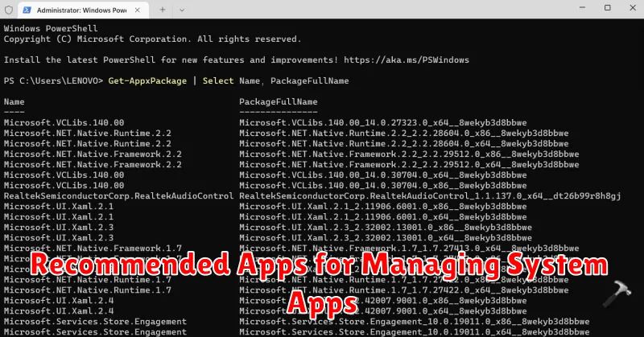
Task: Click the Windows PowerShell title line
Action: point(51,28)
